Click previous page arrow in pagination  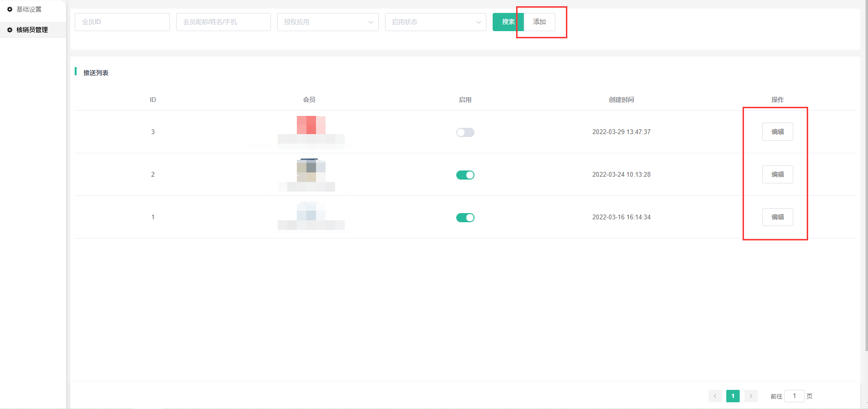tap(715, 396)
